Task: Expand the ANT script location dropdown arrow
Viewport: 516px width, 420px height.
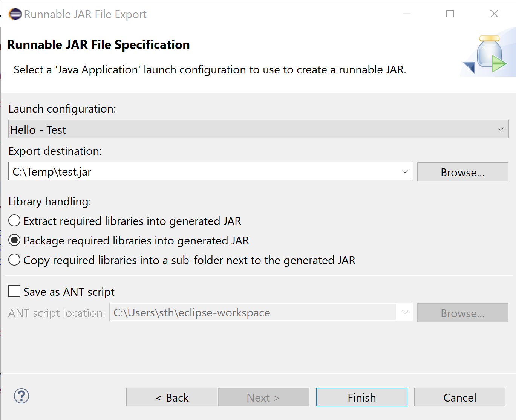Action: (405, 312)
